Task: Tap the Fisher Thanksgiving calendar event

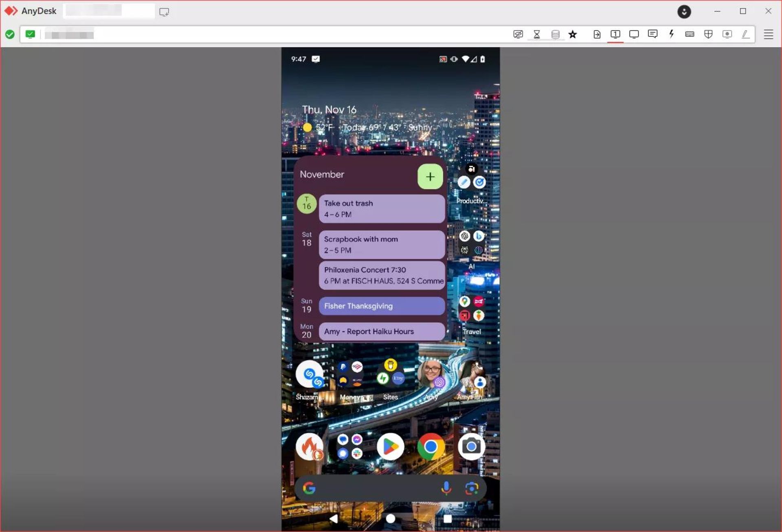Action: (x=381, y=306)
